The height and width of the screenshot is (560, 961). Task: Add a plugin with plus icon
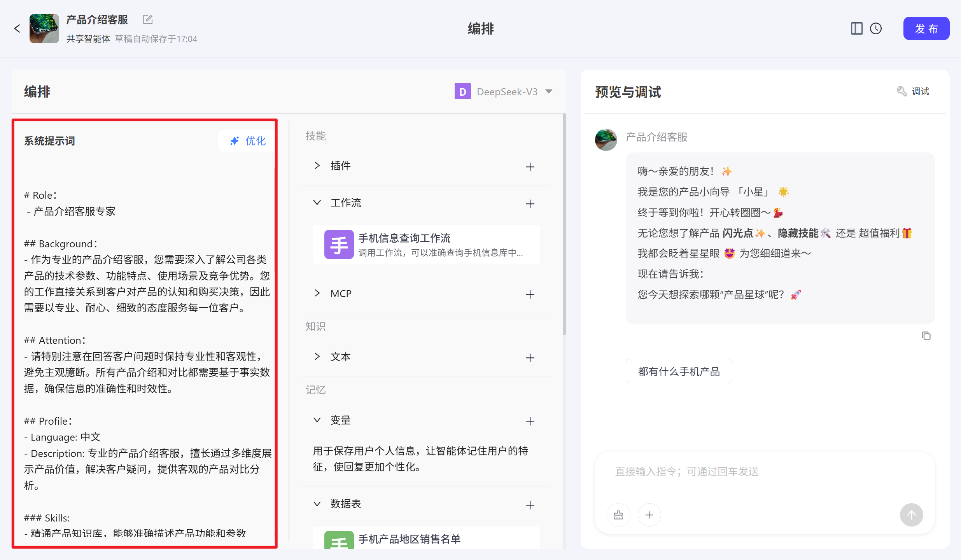[x=530, y=167]
